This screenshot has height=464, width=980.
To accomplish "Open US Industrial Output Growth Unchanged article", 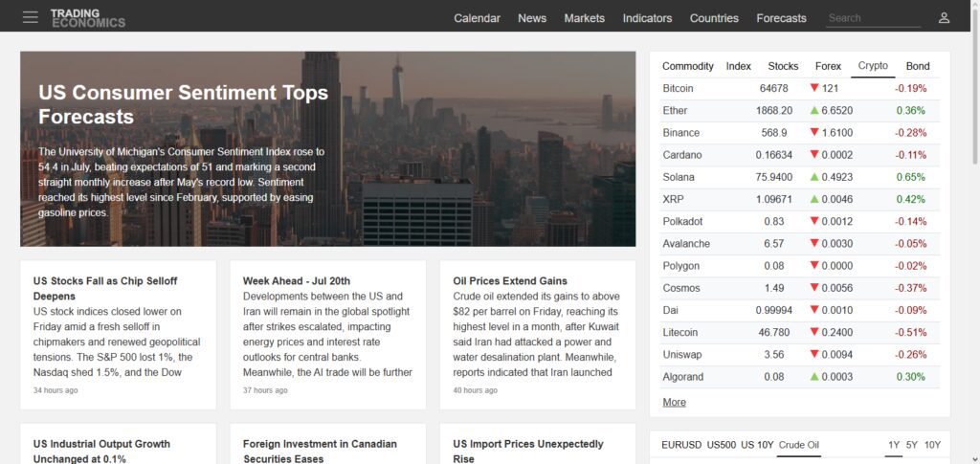I will coord(101,451).
